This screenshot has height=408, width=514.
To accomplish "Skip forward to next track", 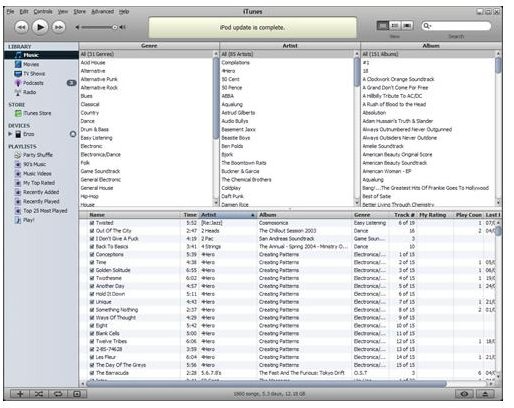I will click(x=59, y=27).
